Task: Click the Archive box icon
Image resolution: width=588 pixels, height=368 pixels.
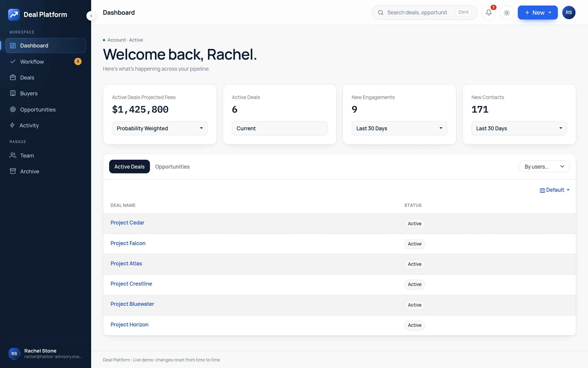Action: 13,171
